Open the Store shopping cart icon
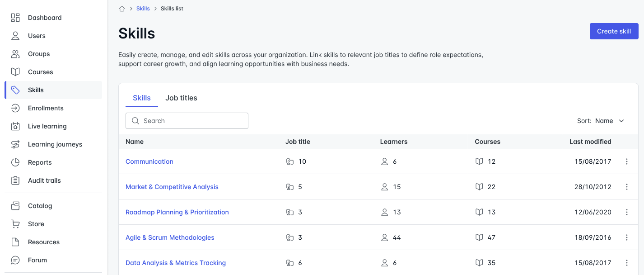The image size is (644, 275). pos(15,224)
